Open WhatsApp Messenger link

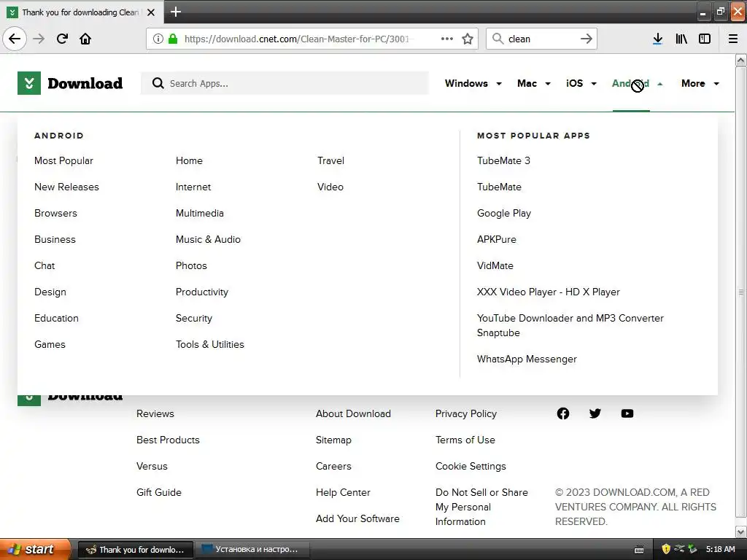pyautogui.click(x=527, y=359)
